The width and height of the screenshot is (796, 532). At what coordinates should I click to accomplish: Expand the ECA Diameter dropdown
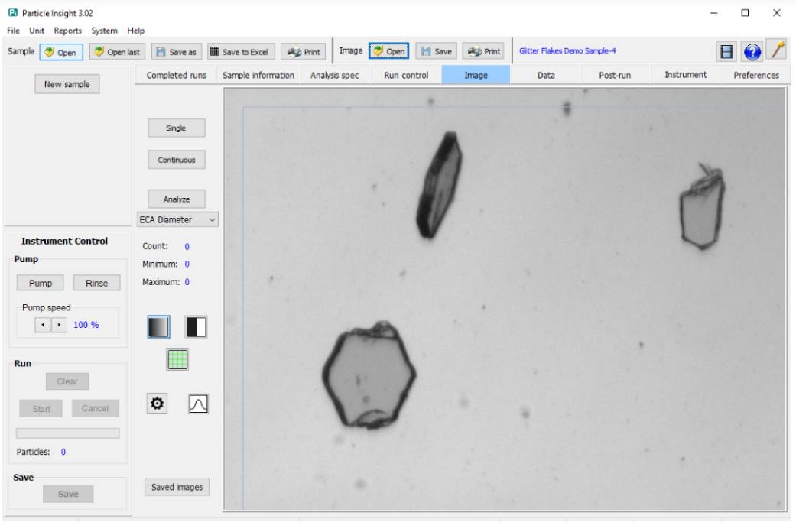[177, 220]
